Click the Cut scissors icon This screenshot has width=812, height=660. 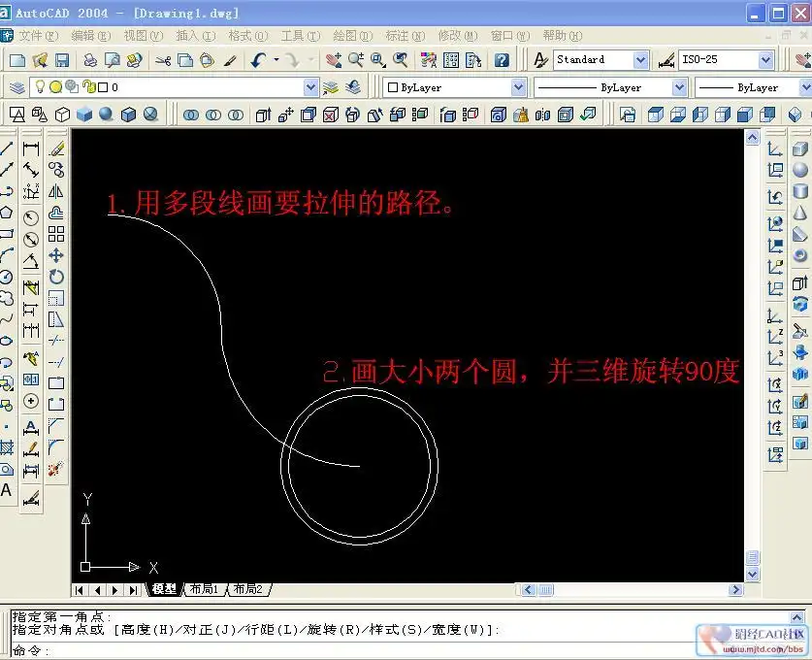[x=163, y=60]
